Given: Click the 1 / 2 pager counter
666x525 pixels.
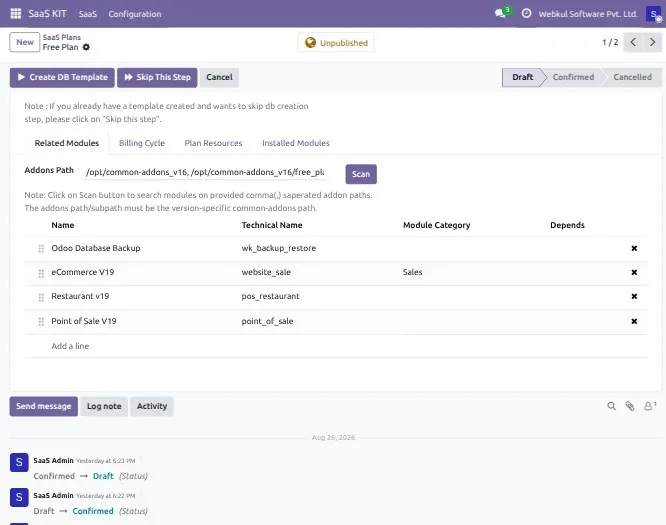Looking at the screenshot, I should 610,42.
